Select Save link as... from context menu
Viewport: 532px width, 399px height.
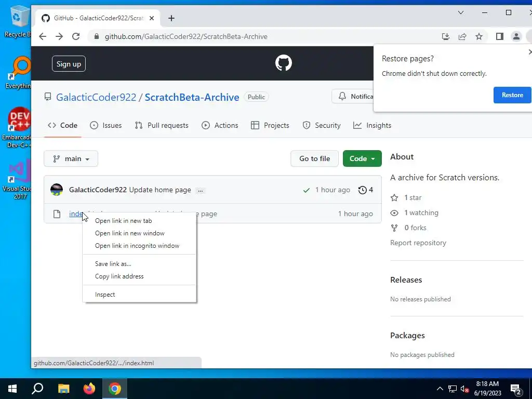(139, 264)
